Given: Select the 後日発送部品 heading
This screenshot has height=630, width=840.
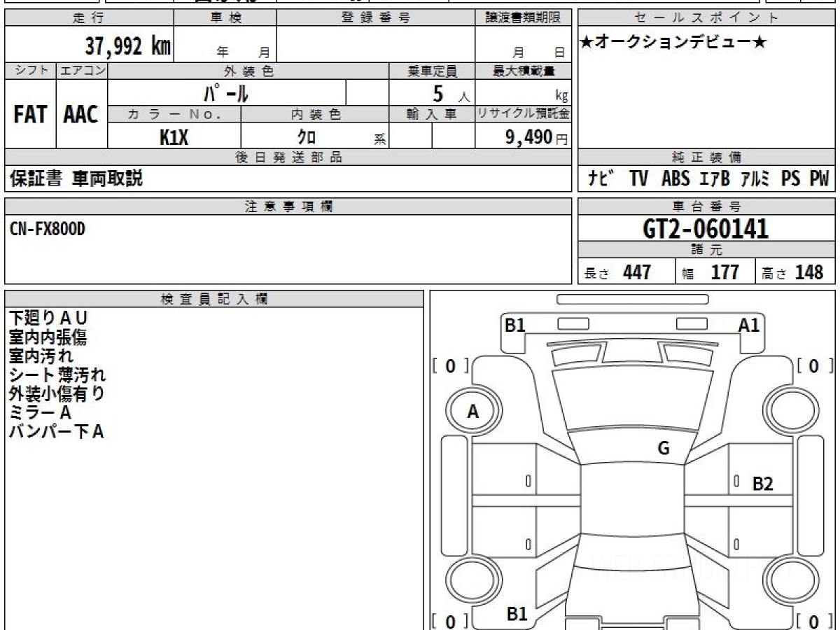Looking at the screenshot, I should point(288,157).
